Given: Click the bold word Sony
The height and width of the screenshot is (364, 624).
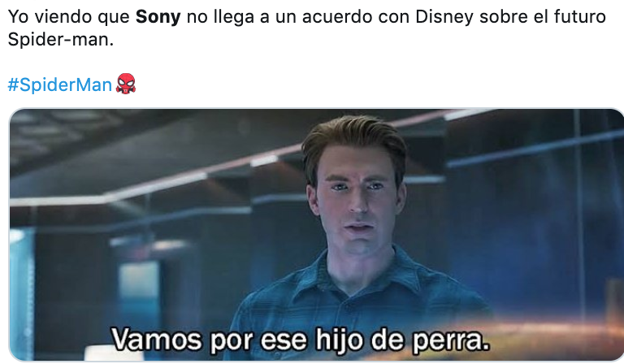Looking at the screenshot, I should click(x=158, y=17).
